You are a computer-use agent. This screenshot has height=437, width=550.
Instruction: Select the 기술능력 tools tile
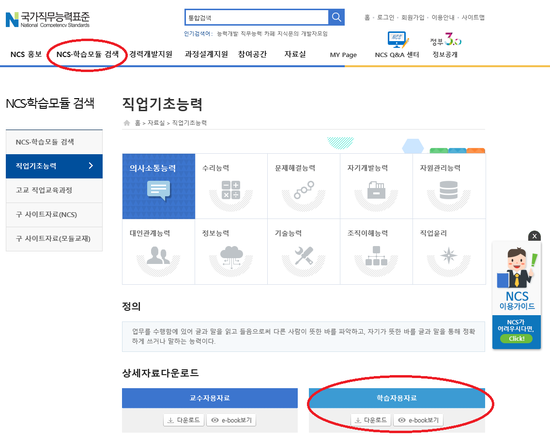pyautogui.click(x=304, y=251)
